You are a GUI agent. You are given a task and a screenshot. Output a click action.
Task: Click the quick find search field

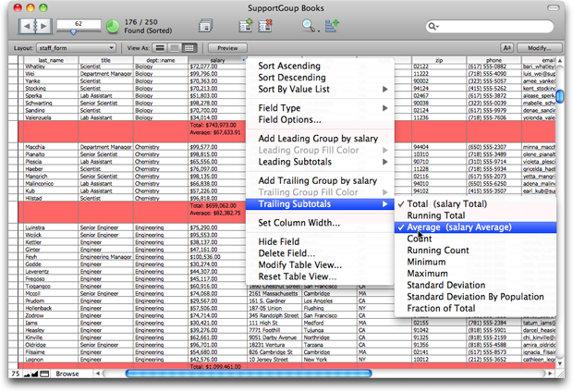[490, 26]
